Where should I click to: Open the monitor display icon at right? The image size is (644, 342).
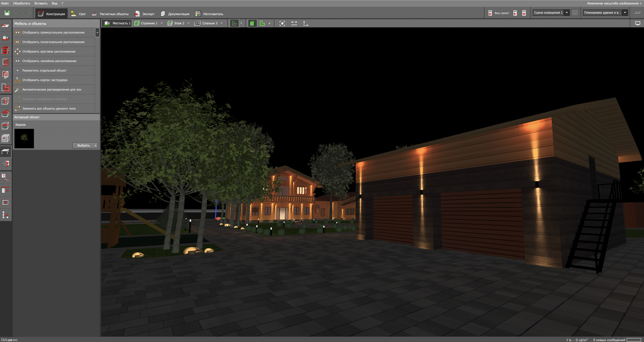click(637, 23)
